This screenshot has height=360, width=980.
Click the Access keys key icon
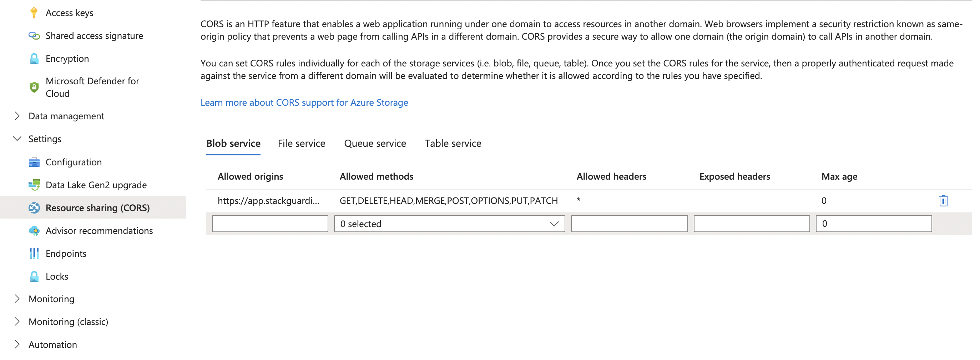pyautogui.click(x=35, y=12)
